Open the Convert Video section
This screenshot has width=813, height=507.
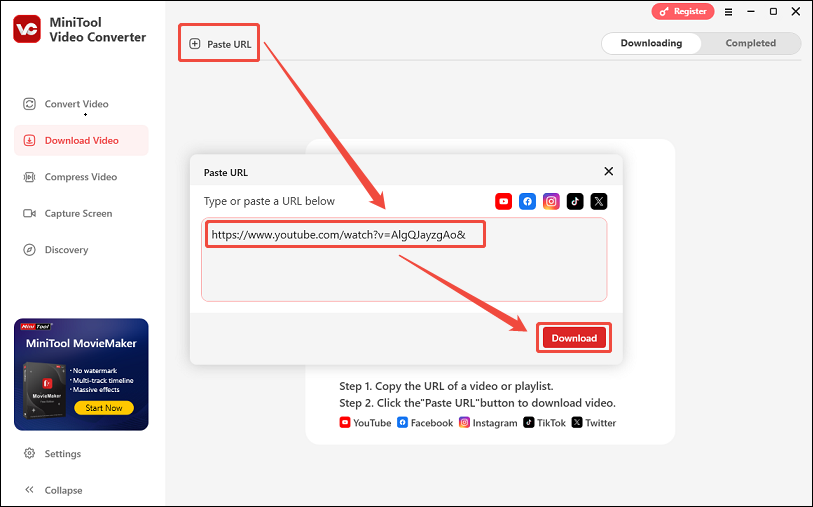(x=81, y=104)
